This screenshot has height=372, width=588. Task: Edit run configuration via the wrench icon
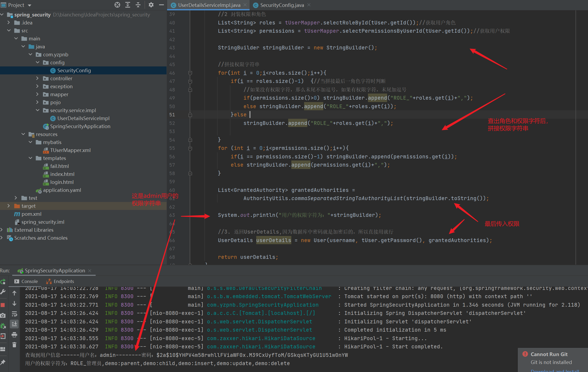click(x=3, y=292)
